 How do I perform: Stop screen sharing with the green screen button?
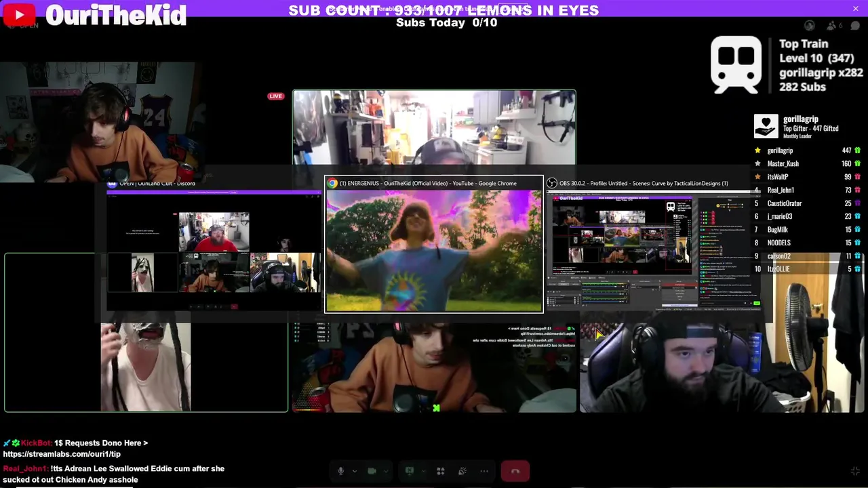point(409,471)
